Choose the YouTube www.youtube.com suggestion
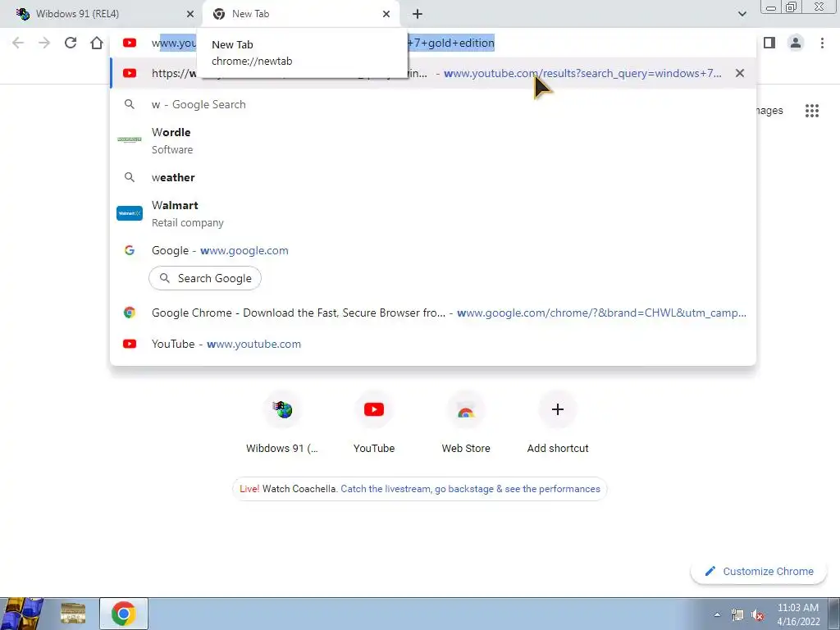The height and width of the screenshot is (630, 840). (433, 344)
